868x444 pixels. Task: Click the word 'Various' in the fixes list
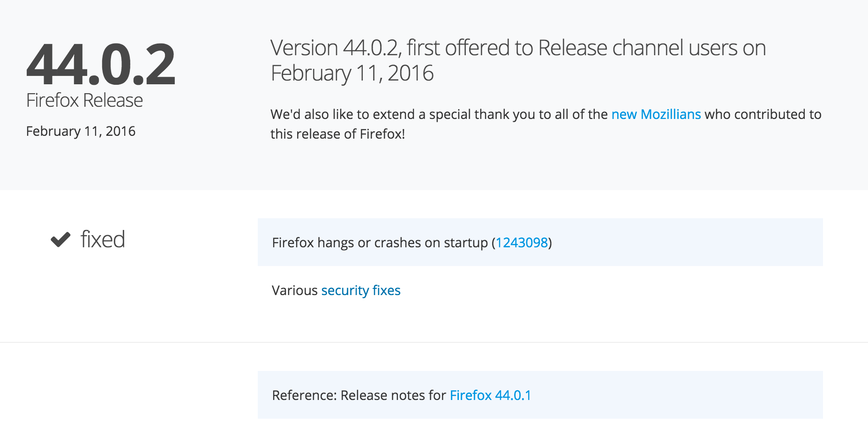coord(295,290)
